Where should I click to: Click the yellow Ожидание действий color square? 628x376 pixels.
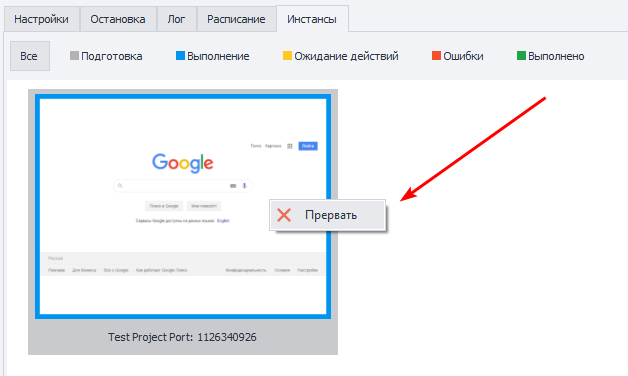point(287,55)
